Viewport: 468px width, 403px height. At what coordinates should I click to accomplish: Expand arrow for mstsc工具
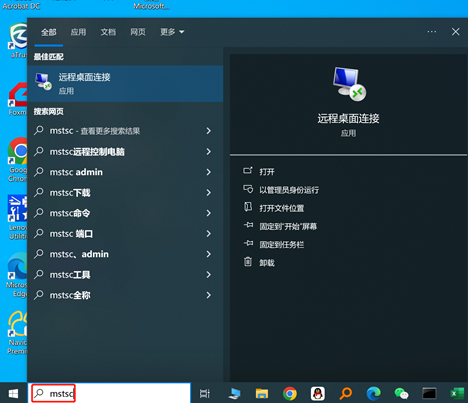tap(209, 274)
